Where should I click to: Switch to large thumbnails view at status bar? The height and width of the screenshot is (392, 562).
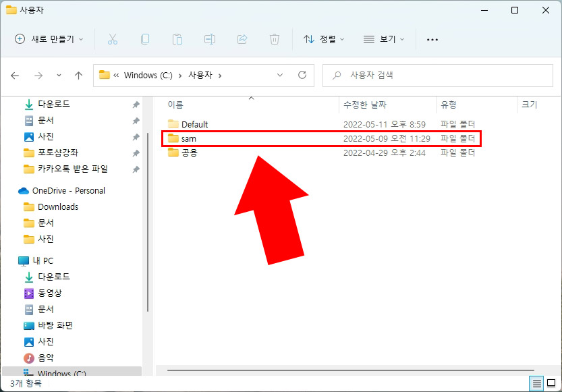[551, 383]
